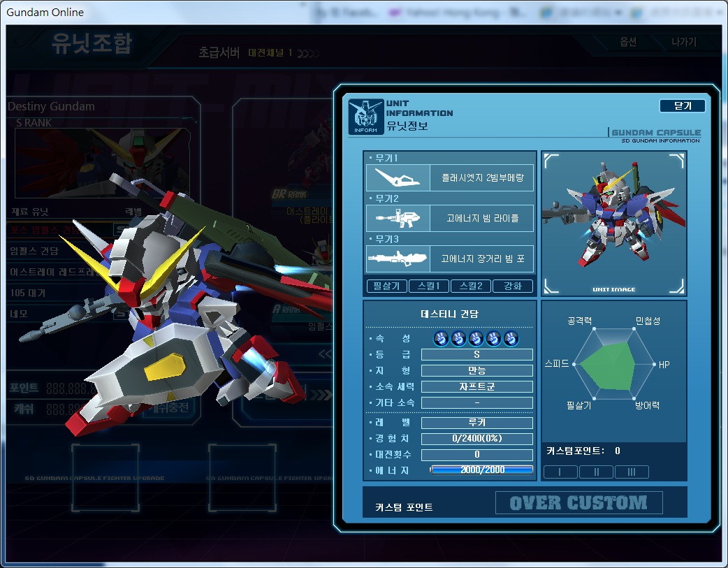
Task: Click fifth attribute scissors icon
Action: coord(511,339)
